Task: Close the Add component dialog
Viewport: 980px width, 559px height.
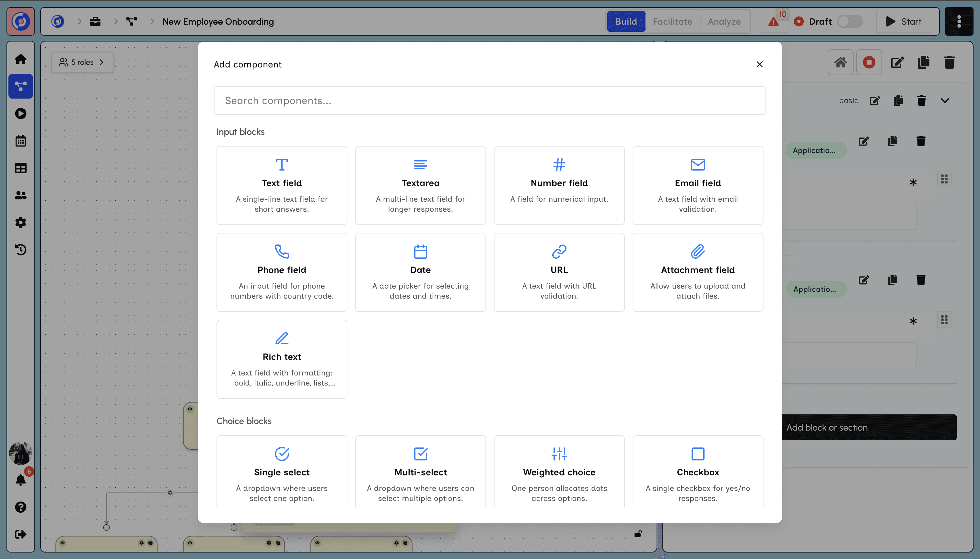Action: click(x=759, y=65)
